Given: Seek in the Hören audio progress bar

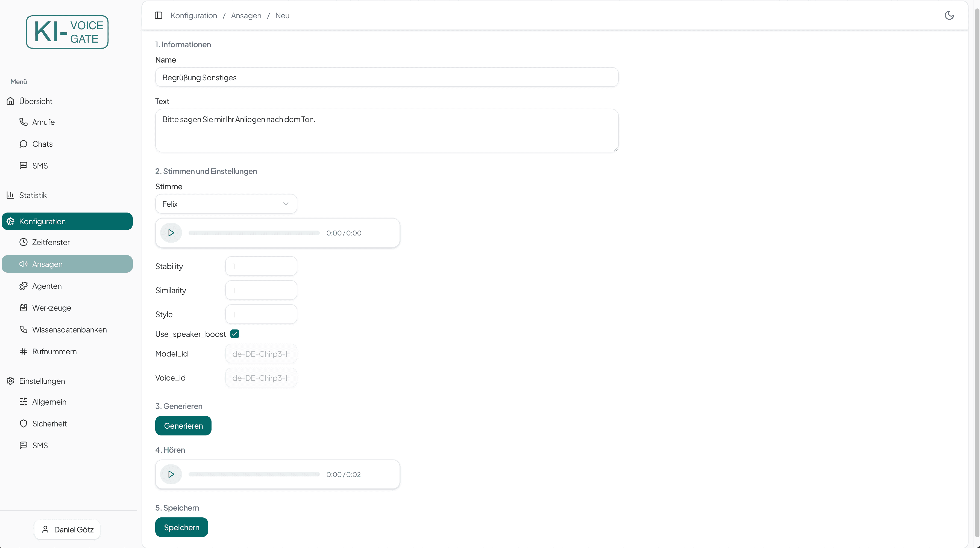Looking at the screenshot, I should tap(254, 474).
